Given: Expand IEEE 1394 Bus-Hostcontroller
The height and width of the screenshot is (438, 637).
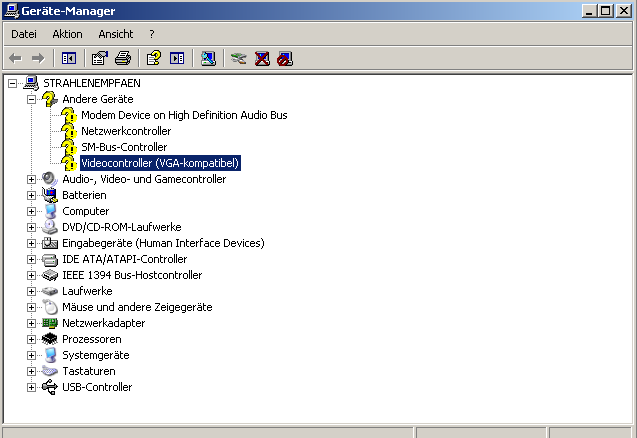Looking at the screenshot, I should pyautogui.click(x=31, y=275).
